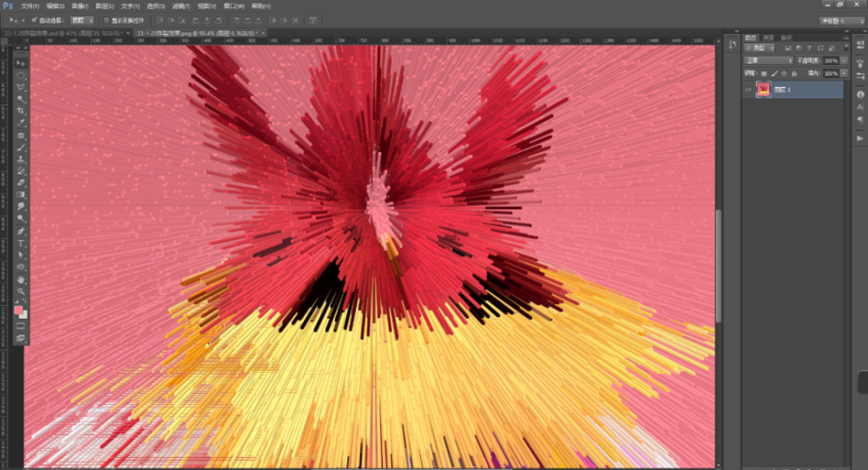Select the Move tool in the toolbox
Image resolution: width=868 pixels, height=470 pixels.
[x=21, y=63]
